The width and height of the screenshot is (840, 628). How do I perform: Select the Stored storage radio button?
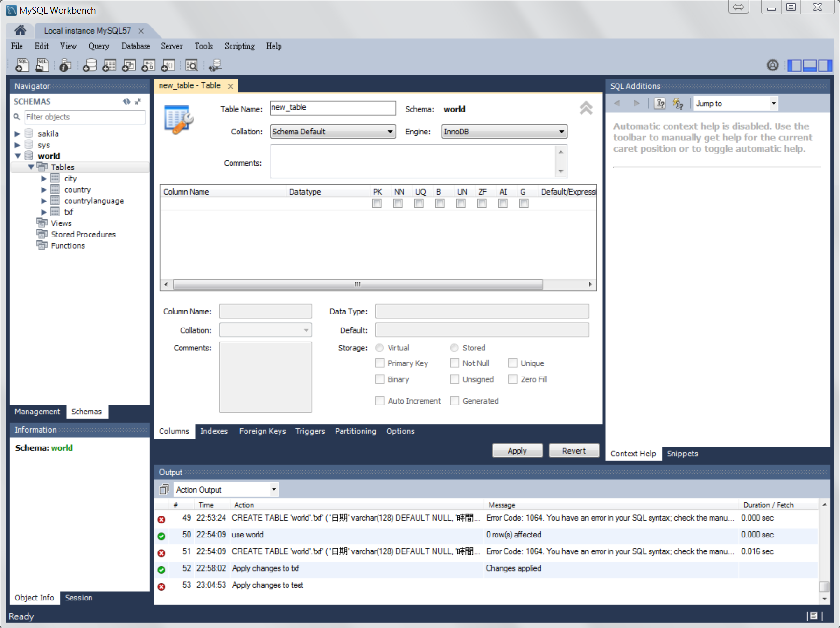point(455,348)
